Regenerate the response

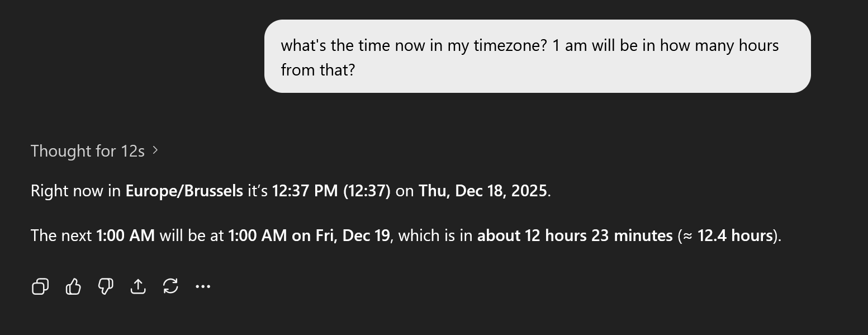click(170, 287)
